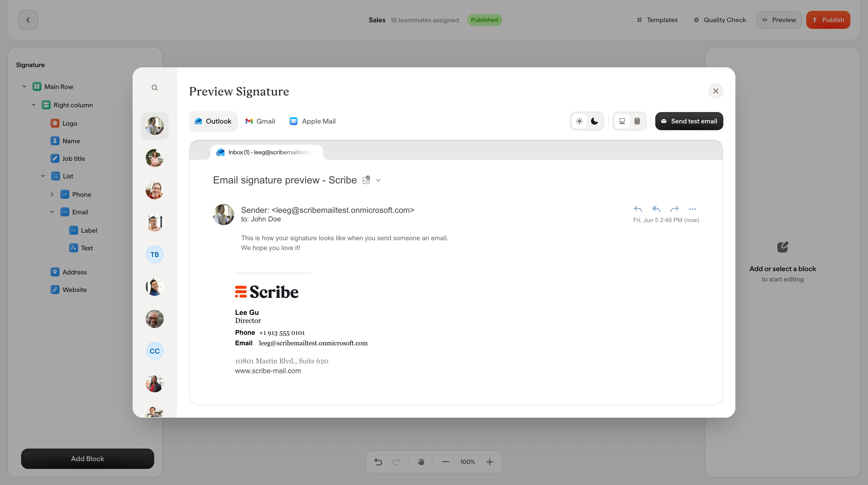Redo the action in the bottom toolbar

396,462
